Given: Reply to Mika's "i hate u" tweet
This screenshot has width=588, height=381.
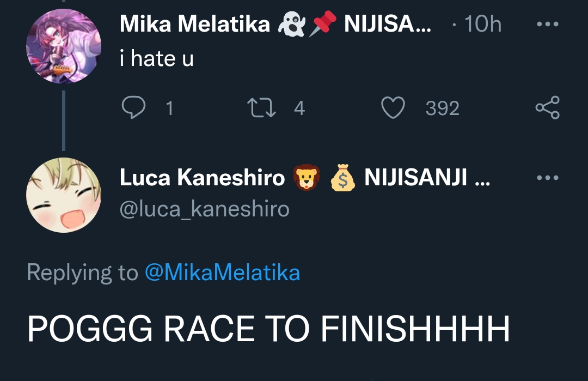Looking at the screenshot, I should (132, 108).
